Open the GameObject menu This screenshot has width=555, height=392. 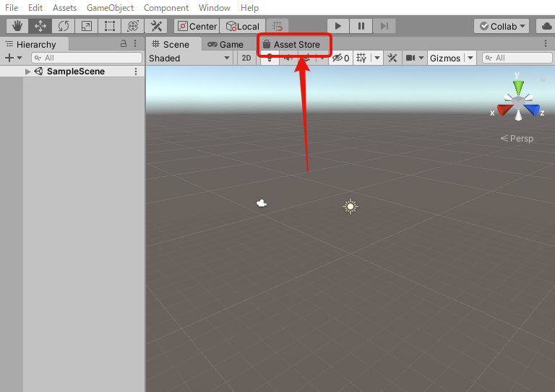[110, 7]
